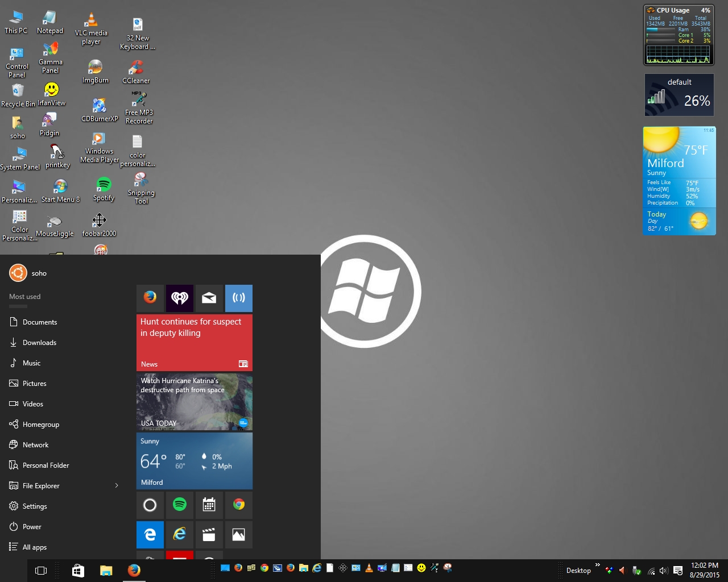Open the Action Center notifications icon
The width and height of the screenshot is (728, 582).
coord(678,571)
